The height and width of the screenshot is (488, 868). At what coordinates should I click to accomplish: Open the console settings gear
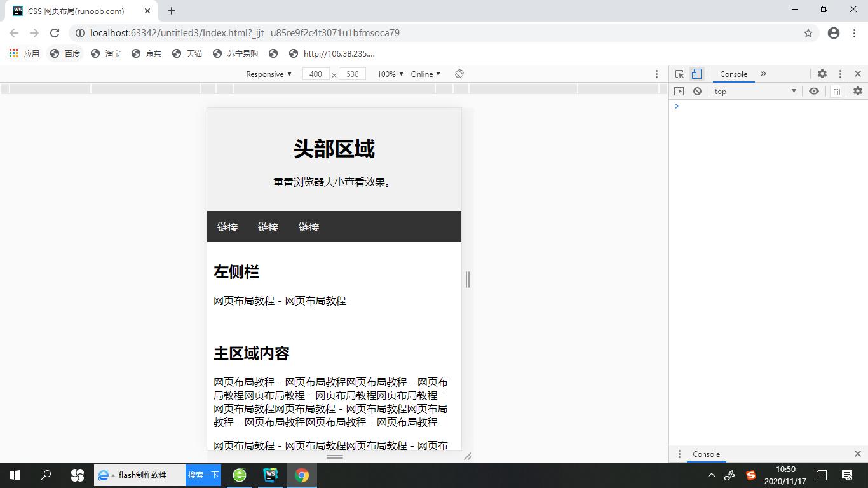[x=858, y=91]
